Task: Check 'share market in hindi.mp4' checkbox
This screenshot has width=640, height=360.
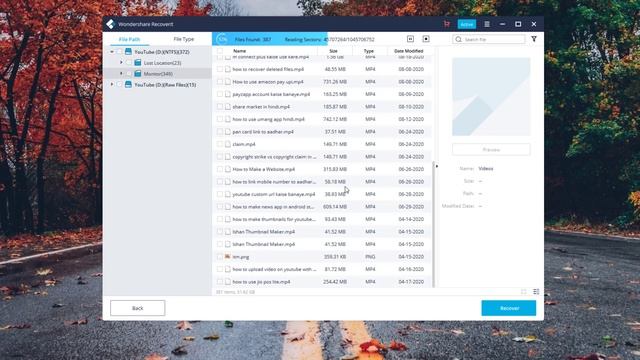Action: 220,107
